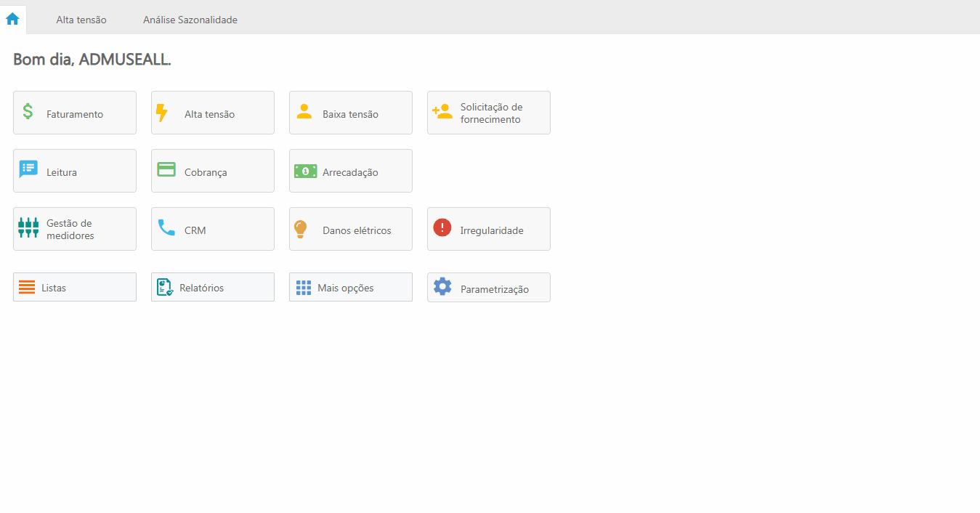This screenshot has width=980, height=513.
Task: Click the lightbulb Danos elétricos icon
Action: (301, 229)
